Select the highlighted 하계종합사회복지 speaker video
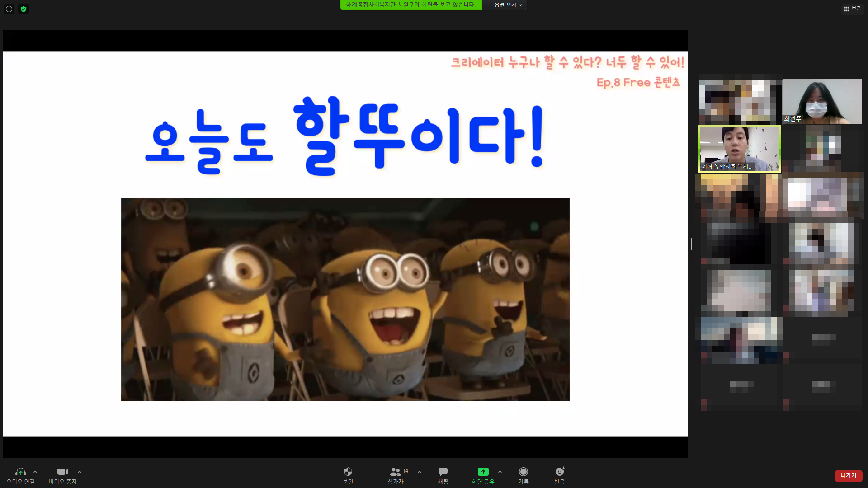Image resolution: width=868 pixels, height=488 pixels. [740, 149]
